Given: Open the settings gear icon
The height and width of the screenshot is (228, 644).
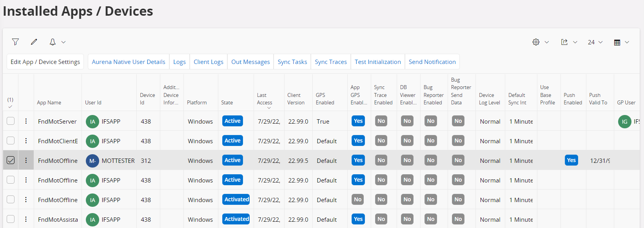Looking at the screenshot, I should [536, 42].
